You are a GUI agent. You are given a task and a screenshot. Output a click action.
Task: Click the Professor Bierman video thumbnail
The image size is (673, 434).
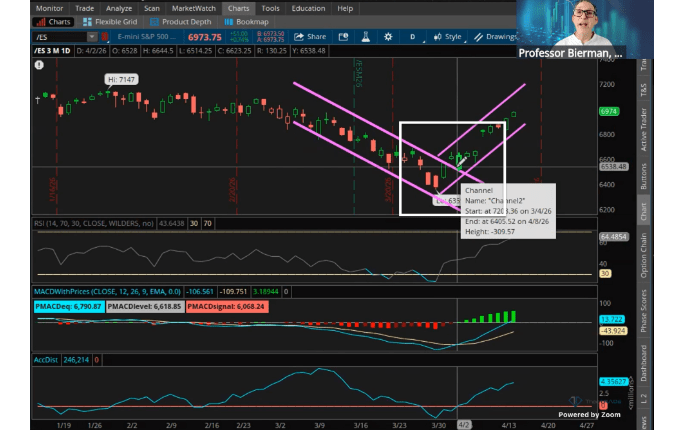pos(585,29)
